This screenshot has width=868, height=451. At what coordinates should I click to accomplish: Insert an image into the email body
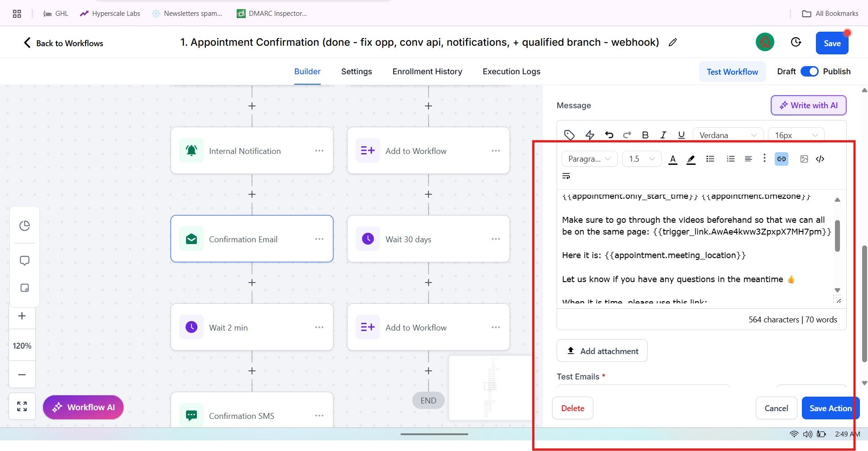tap(803, 159)
